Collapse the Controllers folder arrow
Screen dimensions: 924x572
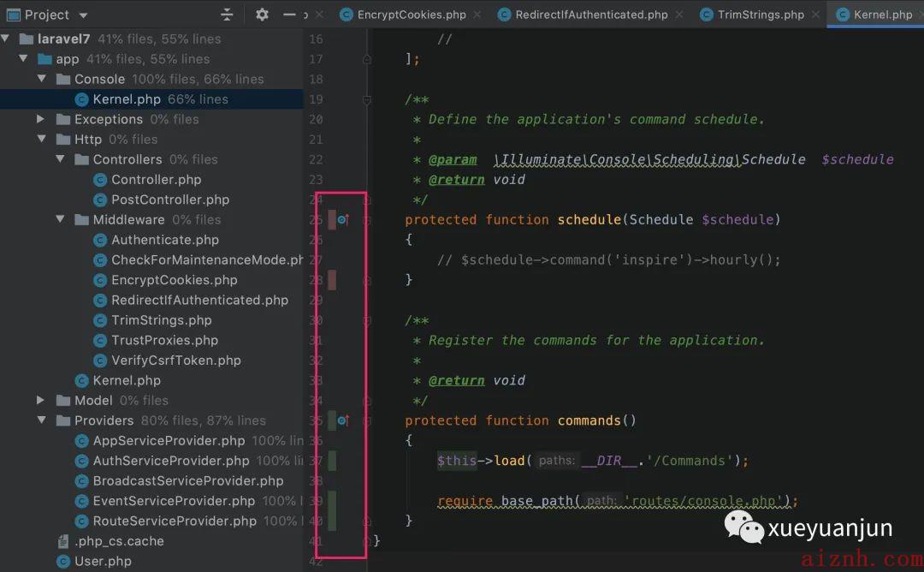[60, 159]
